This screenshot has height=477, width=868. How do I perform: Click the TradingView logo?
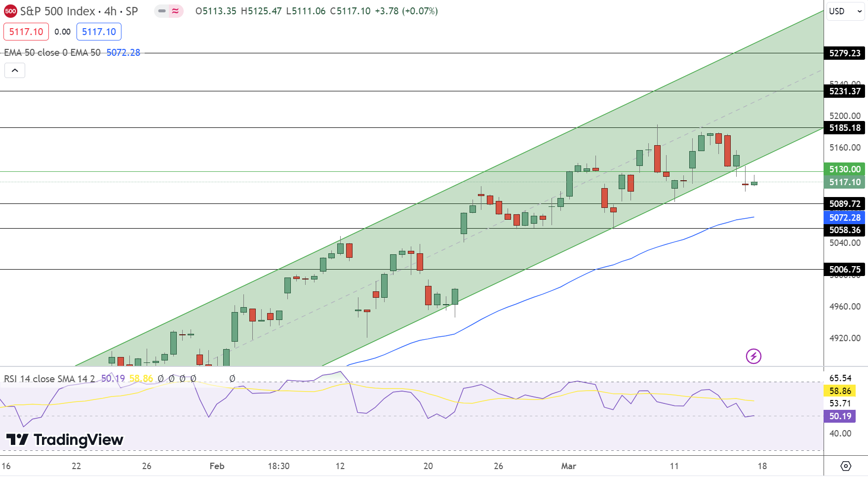pos(65,439)
